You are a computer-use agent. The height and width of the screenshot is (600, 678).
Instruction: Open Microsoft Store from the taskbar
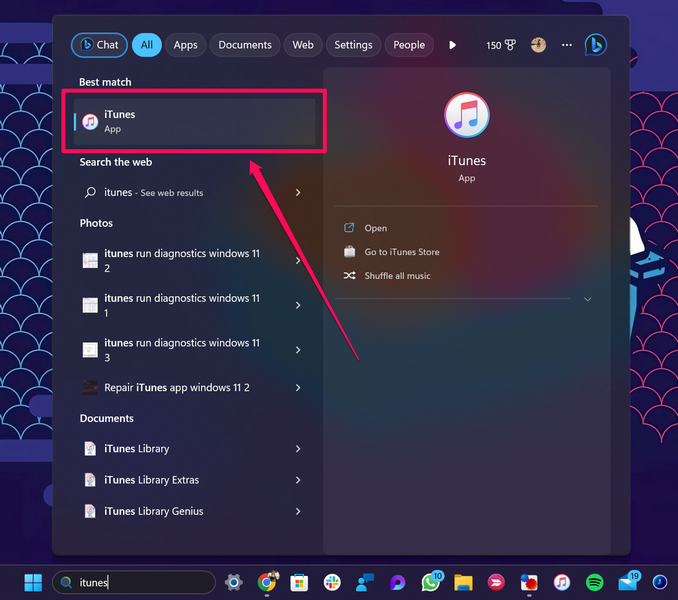point(299,582)
